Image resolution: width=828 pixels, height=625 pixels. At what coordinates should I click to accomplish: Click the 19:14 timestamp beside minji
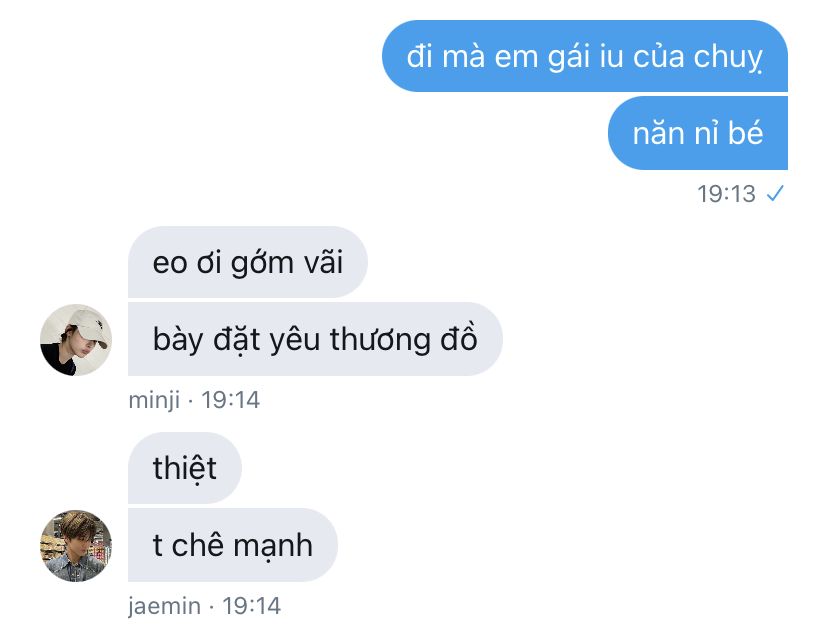[x=230, y=400]
